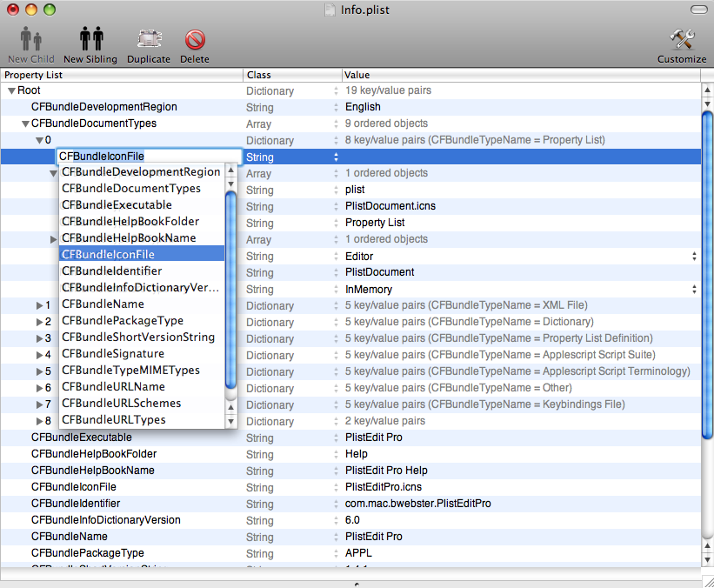This screenshot has width=714, height=588.
Task: Delete the selected entry with the Delete icon
Action: tap(194, 39)
